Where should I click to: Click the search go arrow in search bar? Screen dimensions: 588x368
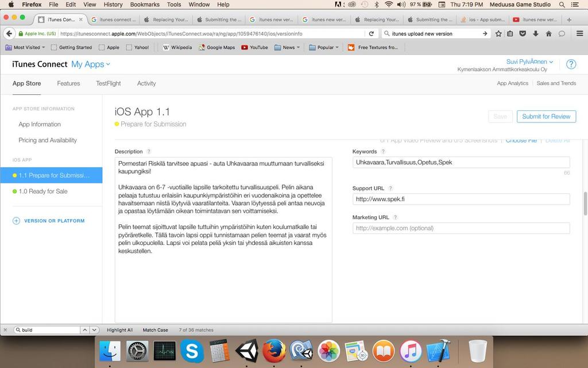pos(485,33)
